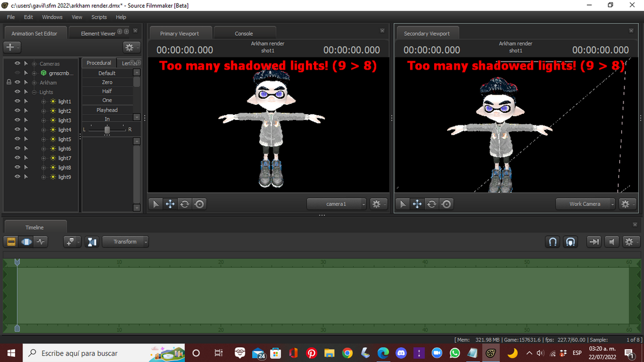644x362 pixels.
Task: Toggle the eye icon for Arkham
Action: 18,82
